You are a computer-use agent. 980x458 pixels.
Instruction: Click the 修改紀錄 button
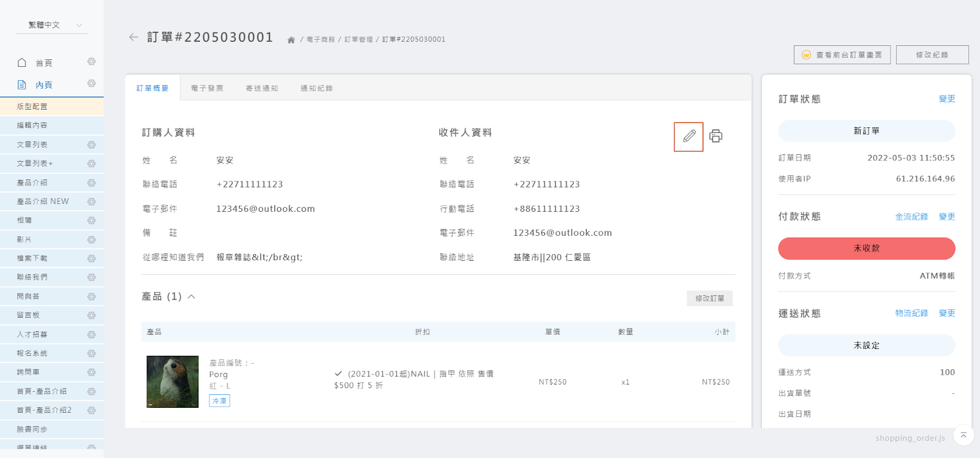click(x=932, y=55)
